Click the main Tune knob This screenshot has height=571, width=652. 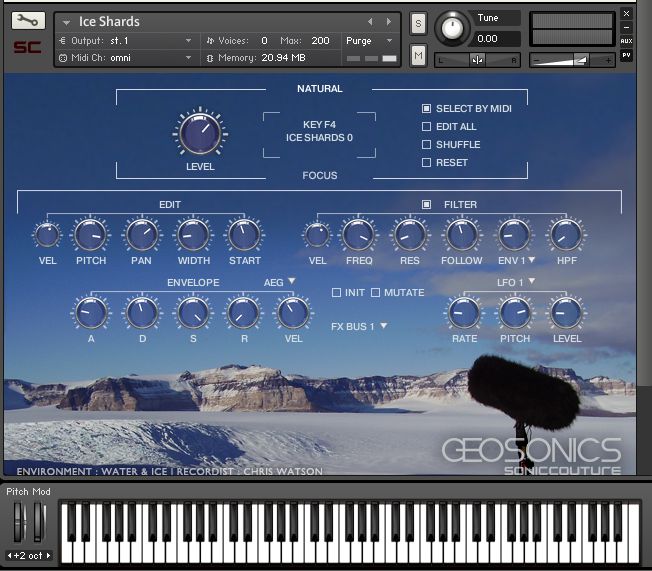coord(452,29)
